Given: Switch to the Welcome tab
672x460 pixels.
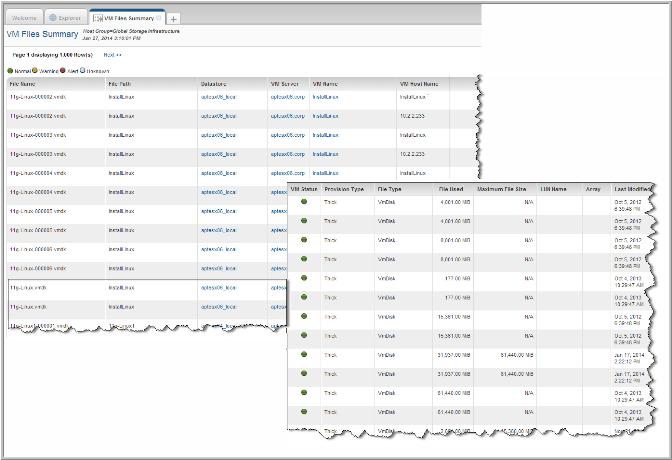Looking at the screenshot, I should (23, 18).
